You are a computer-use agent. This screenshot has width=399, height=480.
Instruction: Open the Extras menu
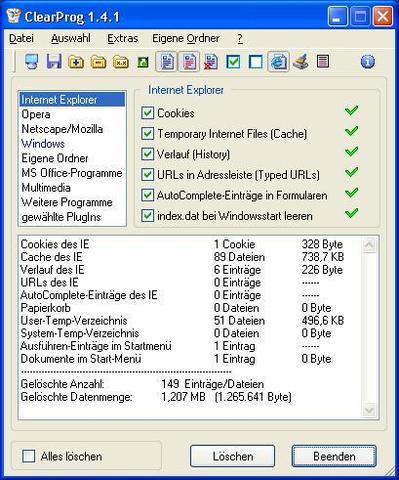pos(122,39)
